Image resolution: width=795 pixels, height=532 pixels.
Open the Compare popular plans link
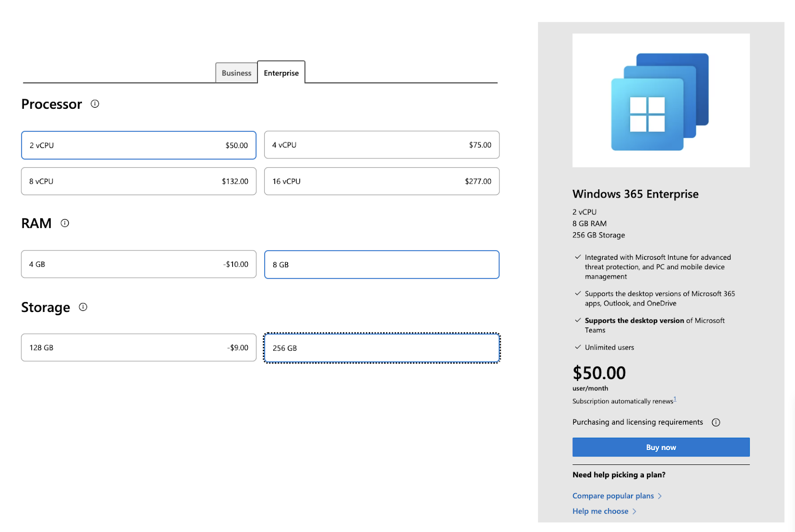coord(617,496)
